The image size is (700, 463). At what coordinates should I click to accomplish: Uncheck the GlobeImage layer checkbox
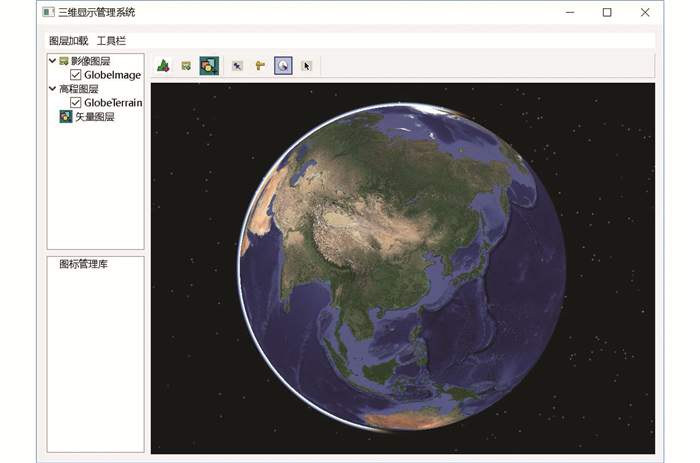pyautogui.click(x=76, y=75)
